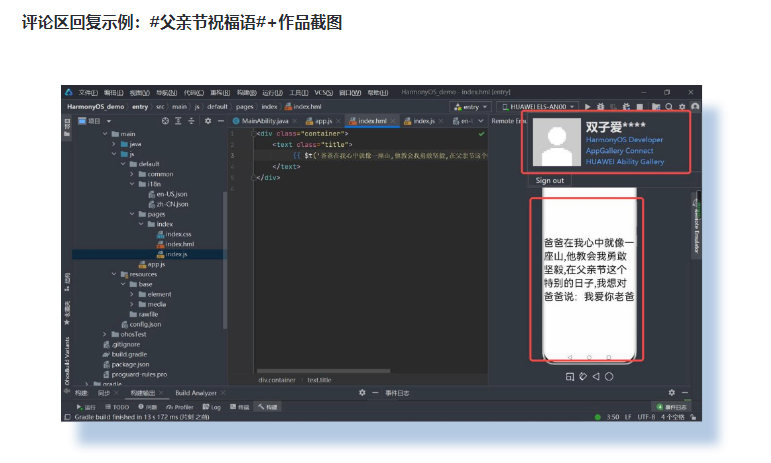Select config.json in project tree
Screen dimensions: 771x463
click(141, 324)
